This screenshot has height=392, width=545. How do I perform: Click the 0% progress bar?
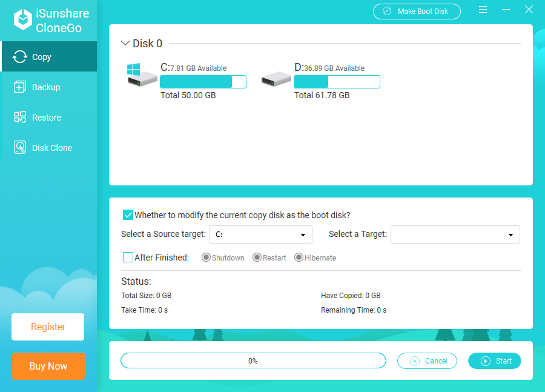tap(253, 360)
